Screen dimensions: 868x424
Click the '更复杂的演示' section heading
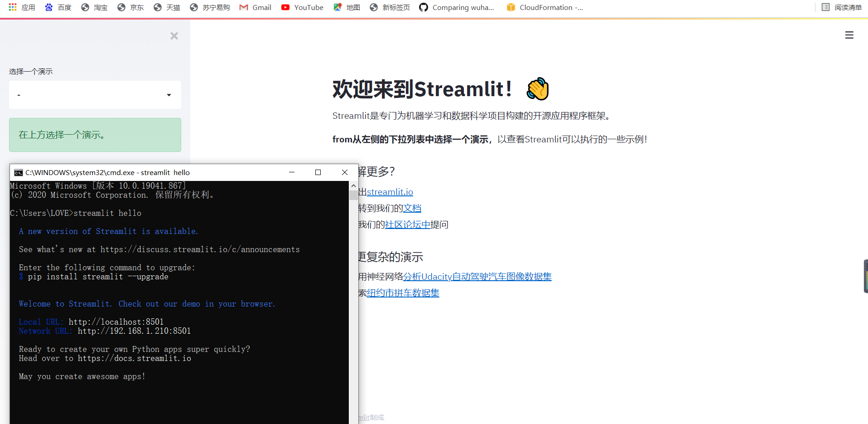tap(391, 257)
